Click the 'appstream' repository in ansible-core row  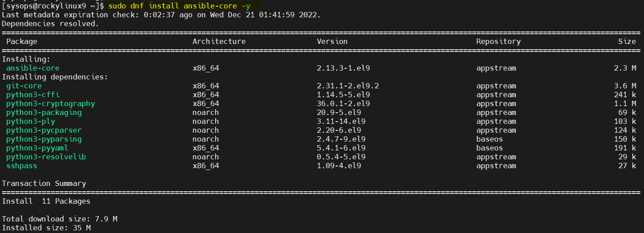[496, 68]
